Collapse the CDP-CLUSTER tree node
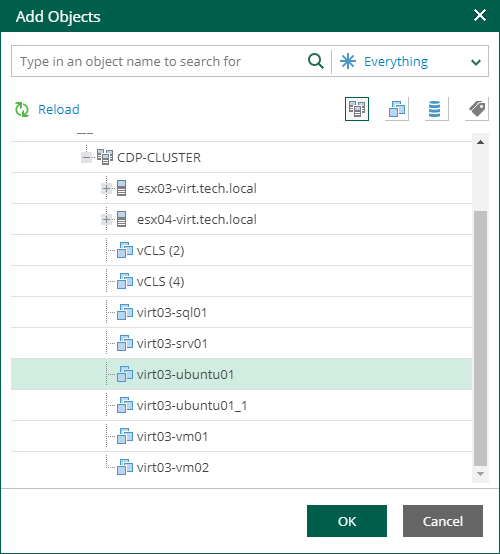Image resolution: width=500 pixels, height=554 pixels. pos(86,157)
